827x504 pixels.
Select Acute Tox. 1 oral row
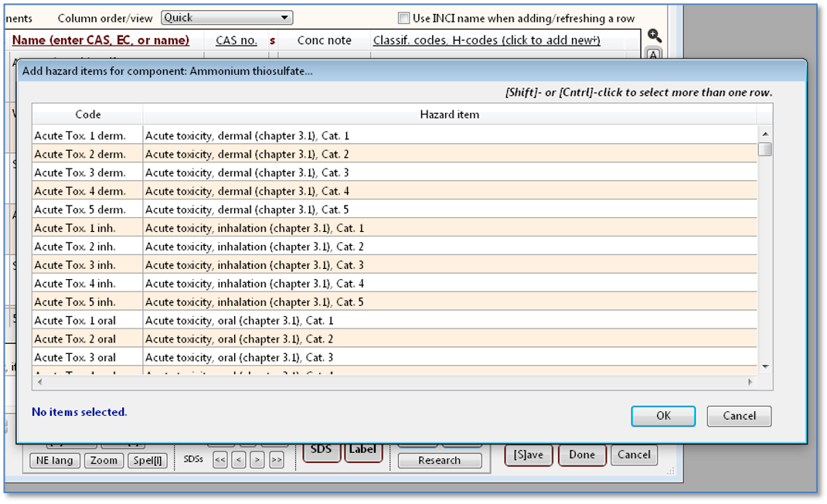pos(394,320)
